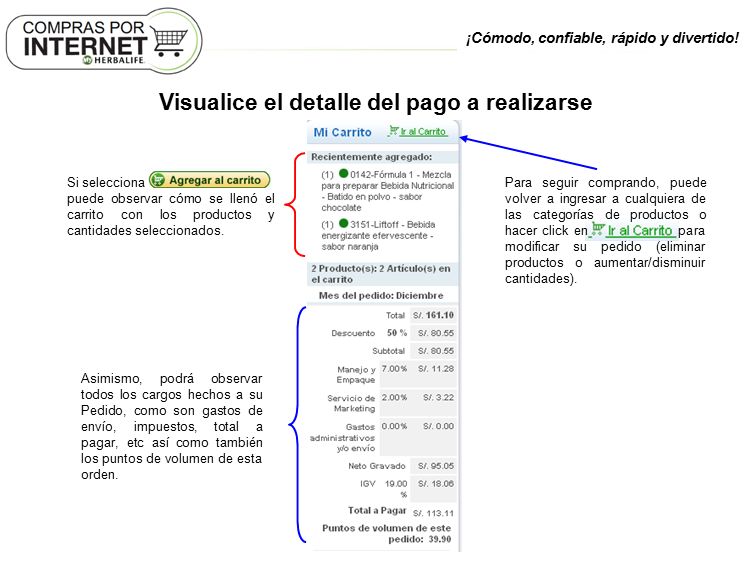
Task: Click the Total value 'S/. 161.10'
Action: pos(433,315)
